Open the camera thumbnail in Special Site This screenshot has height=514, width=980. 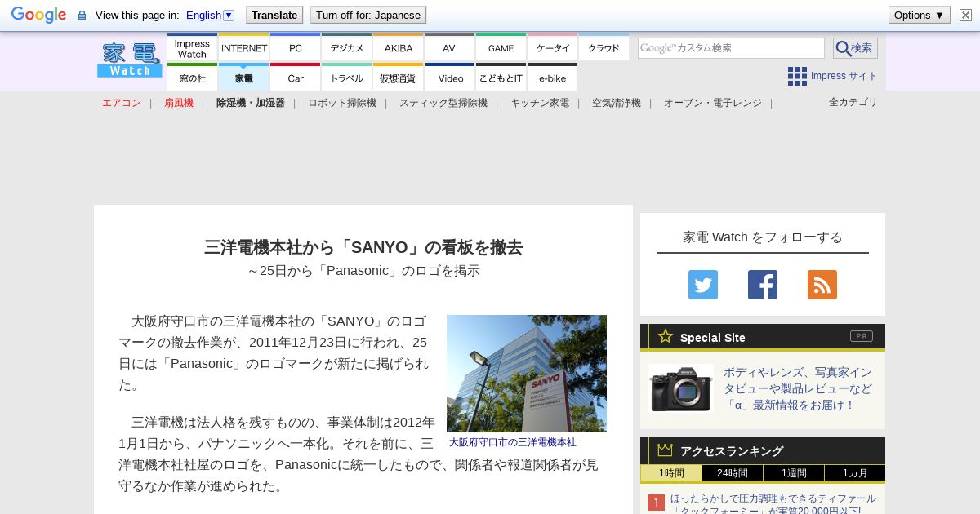coord(681,388)
